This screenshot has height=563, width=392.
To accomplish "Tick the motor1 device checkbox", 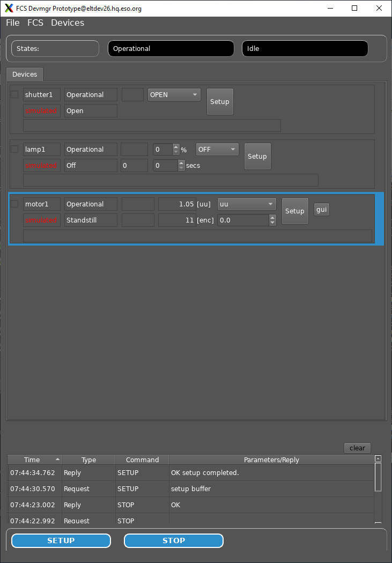I will click(x=15, y=204).
